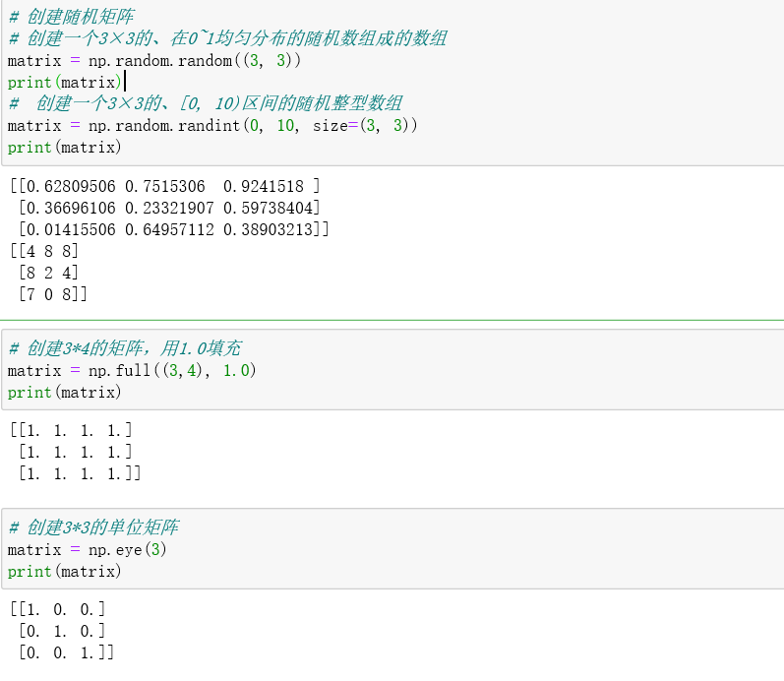The image size is (784, 681).
Task: Click the identity output row '[[1. 0. 0.]'
Action: coord(57,609)
